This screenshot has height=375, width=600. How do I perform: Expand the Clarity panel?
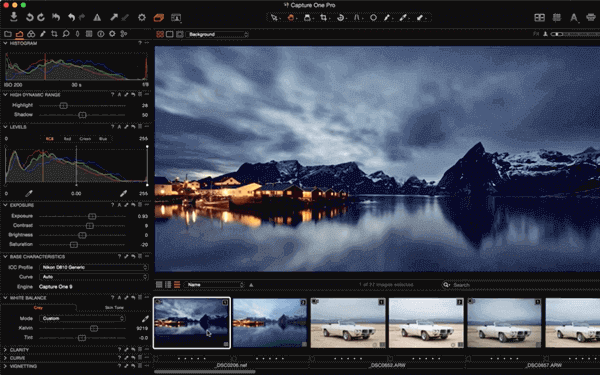point(5,350)
